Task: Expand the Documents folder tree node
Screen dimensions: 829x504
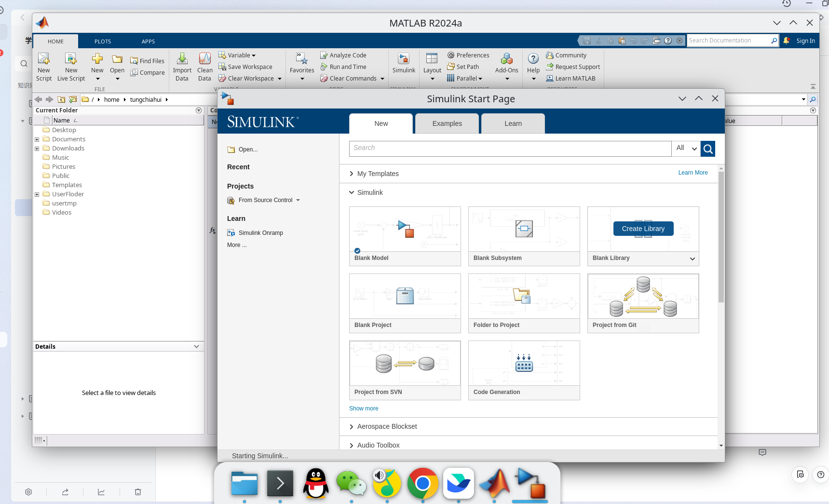Action: [x=37, y=139]
